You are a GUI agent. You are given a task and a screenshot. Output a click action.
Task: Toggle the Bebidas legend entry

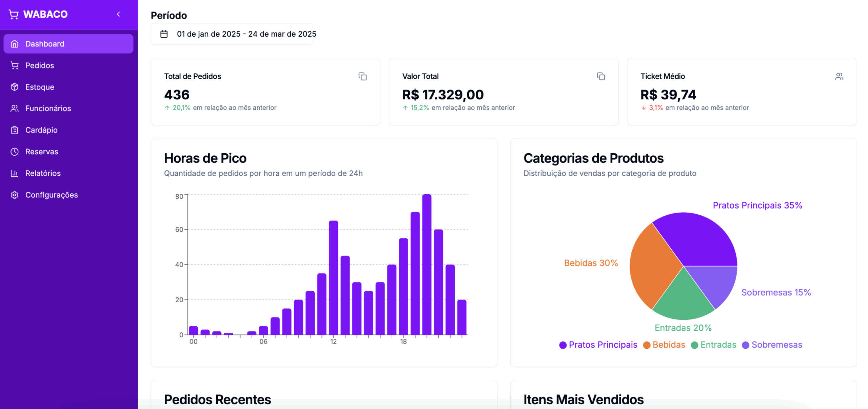664,345
